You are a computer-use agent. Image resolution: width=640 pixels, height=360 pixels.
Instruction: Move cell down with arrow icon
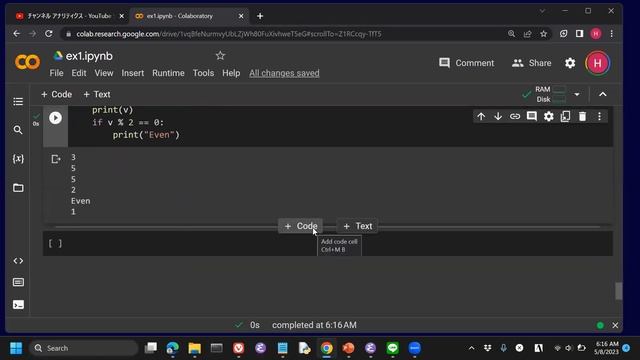point(498,116)
